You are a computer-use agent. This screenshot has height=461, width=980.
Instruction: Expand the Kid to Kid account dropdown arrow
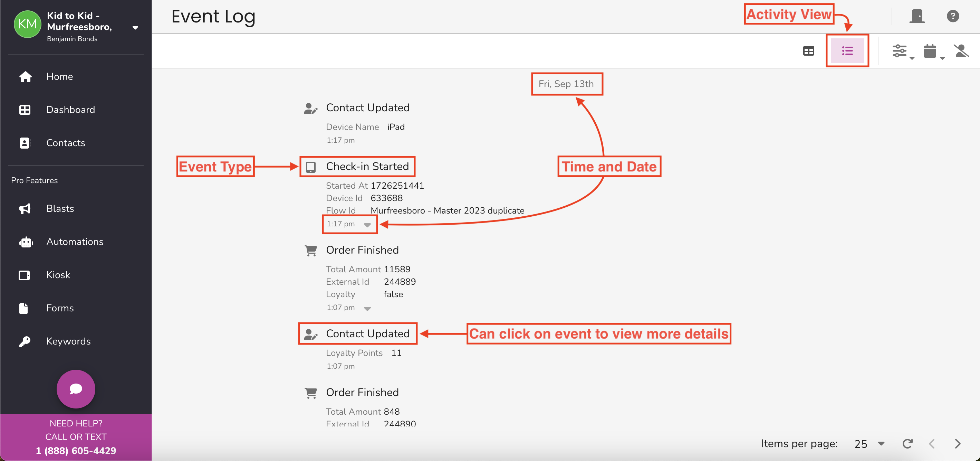(135, 27)
